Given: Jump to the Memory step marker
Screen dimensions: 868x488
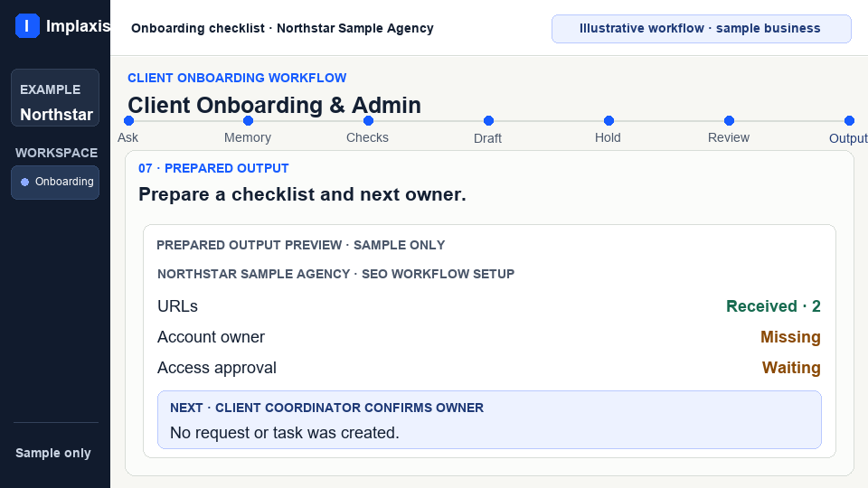Looking at the screenshot, I should 248,120.
